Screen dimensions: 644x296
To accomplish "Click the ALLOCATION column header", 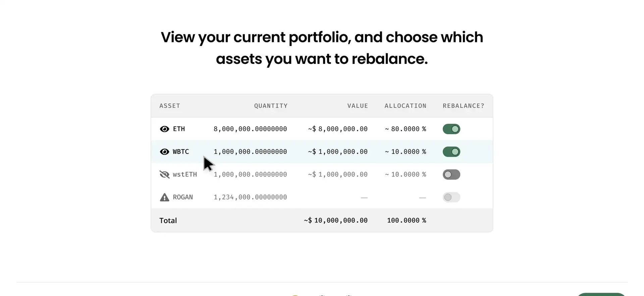I will (405, 106).
